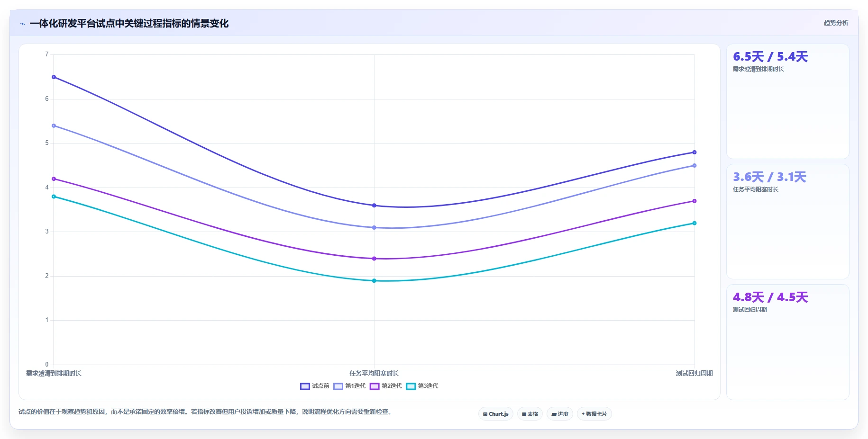Click the x-axis label 测试回归周期

click(x=694, y=373)
